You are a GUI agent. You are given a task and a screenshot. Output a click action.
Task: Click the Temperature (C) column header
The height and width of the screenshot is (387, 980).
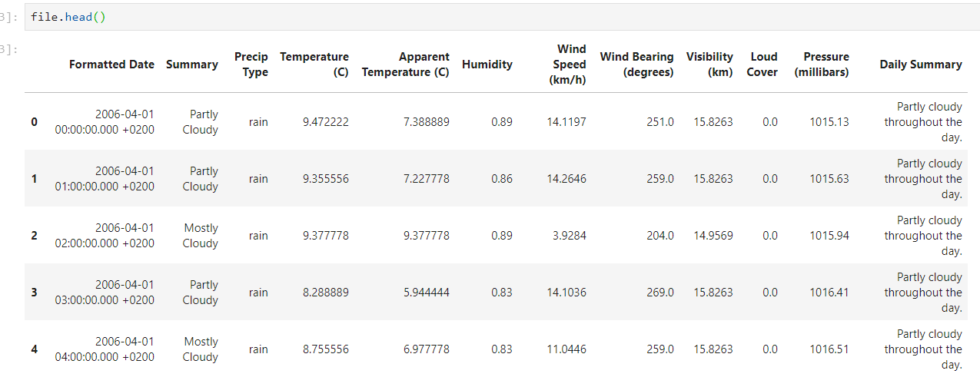(x=314, y=64)
